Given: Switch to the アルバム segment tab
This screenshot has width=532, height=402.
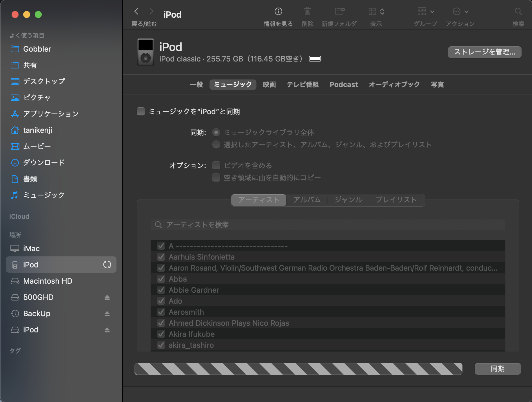Looking at the screenshot, I should 307,200.
